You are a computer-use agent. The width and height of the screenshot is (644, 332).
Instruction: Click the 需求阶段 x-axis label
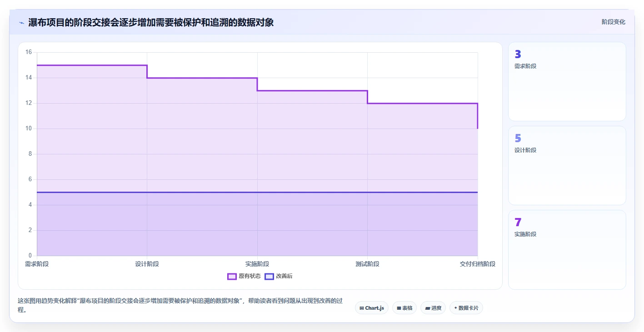tap(37, 264)
